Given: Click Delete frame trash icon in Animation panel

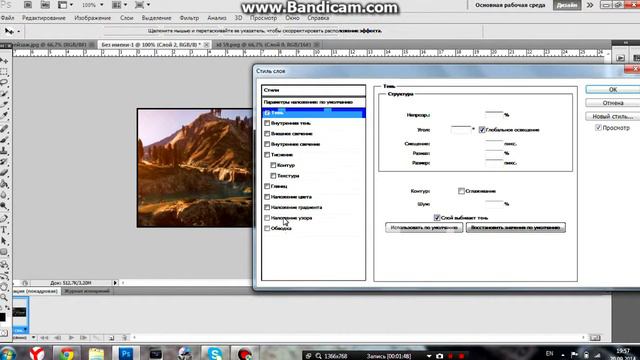Looking at the screenshot, I should 125,338.
